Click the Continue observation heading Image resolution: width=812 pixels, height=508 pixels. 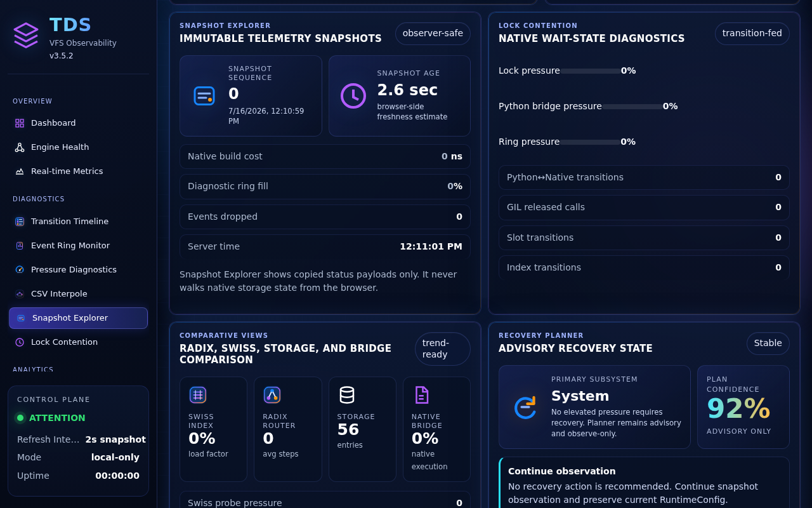click(562, 471)
